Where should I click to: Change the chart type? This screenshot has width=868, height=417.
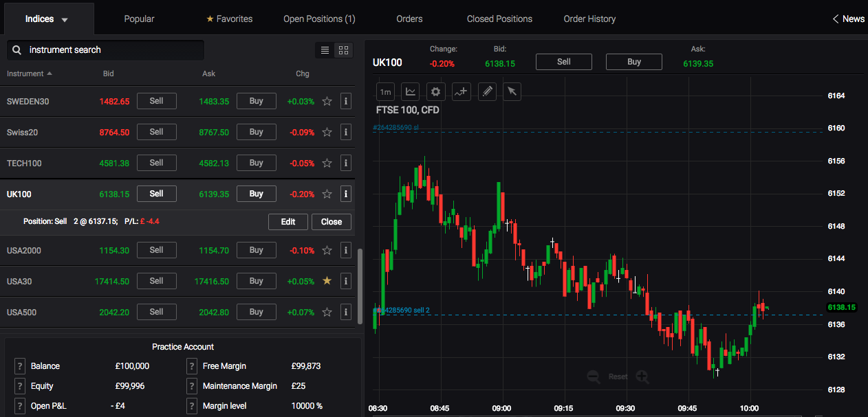point(410,91)
